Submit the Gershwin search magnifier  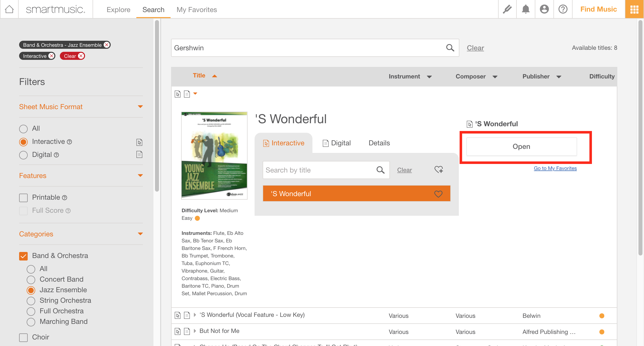tap(450, 48)
